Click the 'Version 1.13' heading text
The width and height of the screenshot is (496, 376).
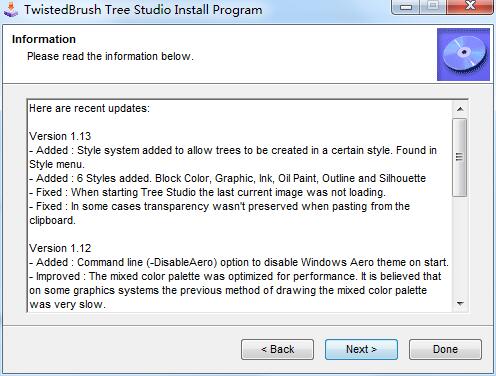60,136
